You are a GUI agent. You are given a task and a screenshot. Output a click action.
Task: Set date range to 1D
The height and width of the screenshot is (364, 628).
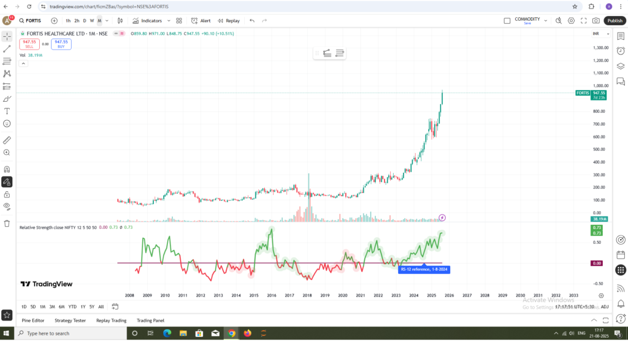[x=24, y=307]
